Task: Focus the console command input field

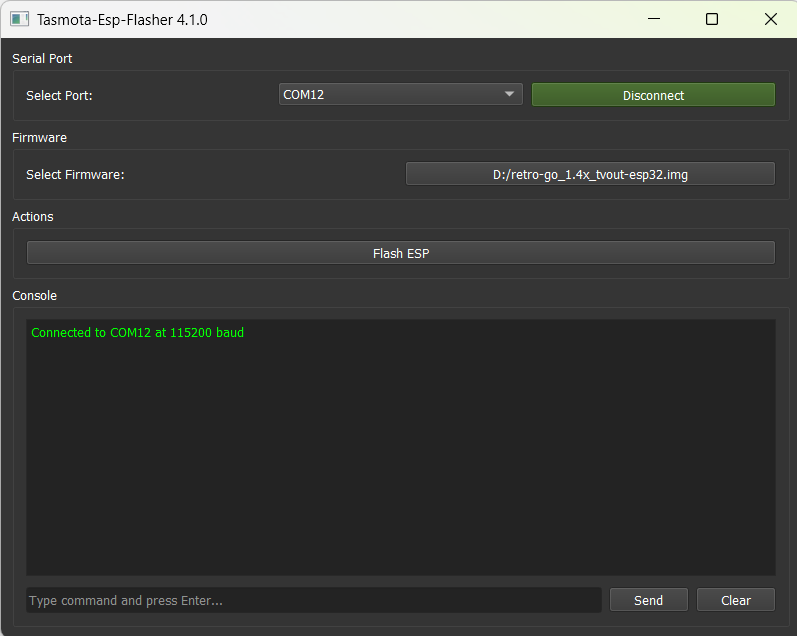Action: (x=314, y=600)
